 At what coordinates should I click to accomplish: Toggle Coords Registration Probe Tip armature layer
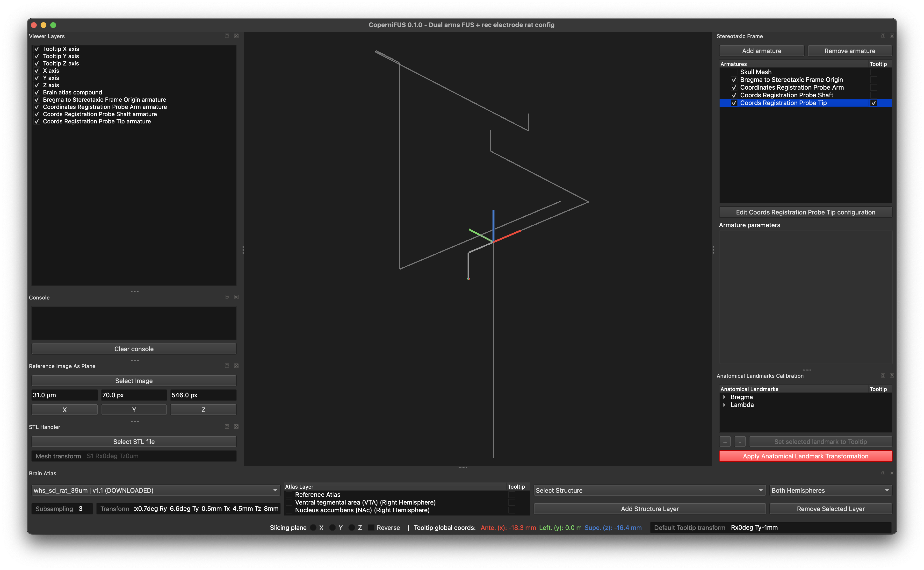36,121
